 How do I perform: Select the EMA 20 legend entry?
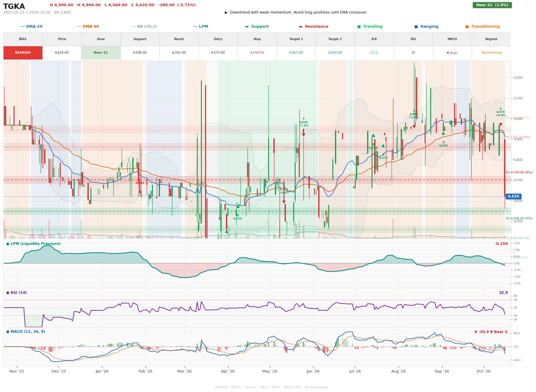point(31,27)
